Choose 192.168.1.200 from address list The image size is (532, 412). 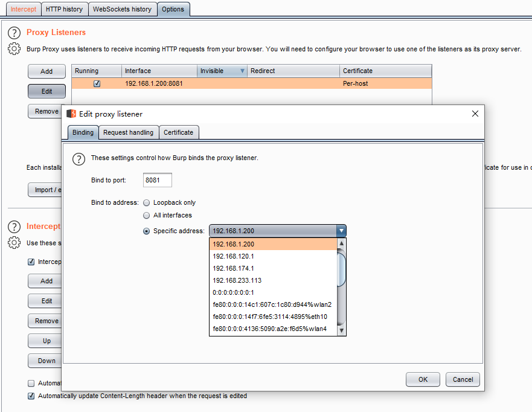tap(273, 244)
